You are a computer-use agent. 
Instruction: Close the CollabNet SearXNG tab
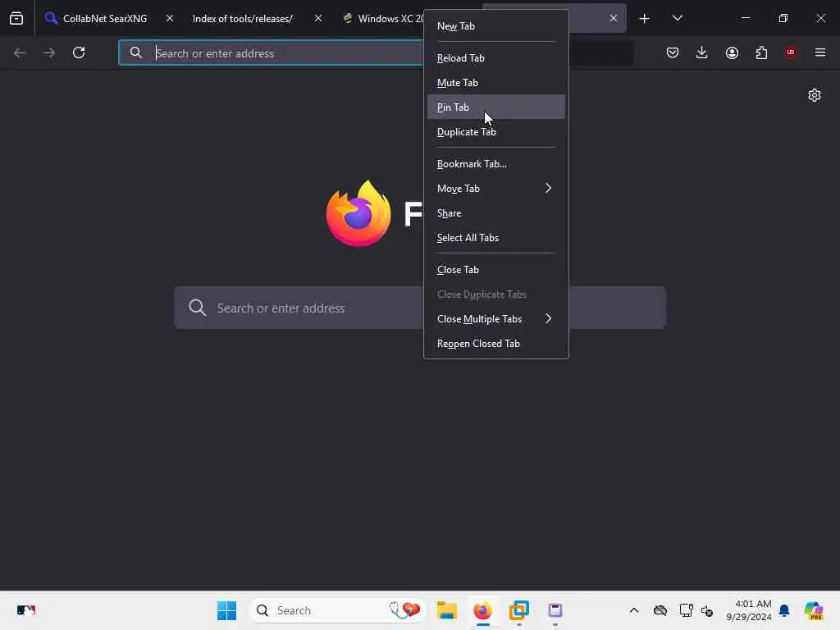170,19
